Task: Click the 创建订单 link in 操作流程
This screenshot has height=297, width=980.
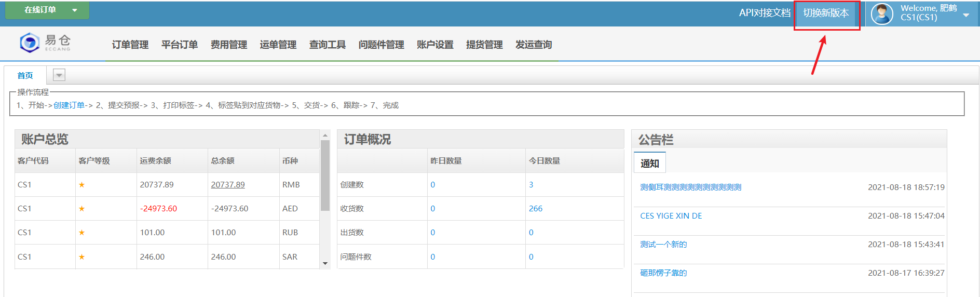Action: 69,105
